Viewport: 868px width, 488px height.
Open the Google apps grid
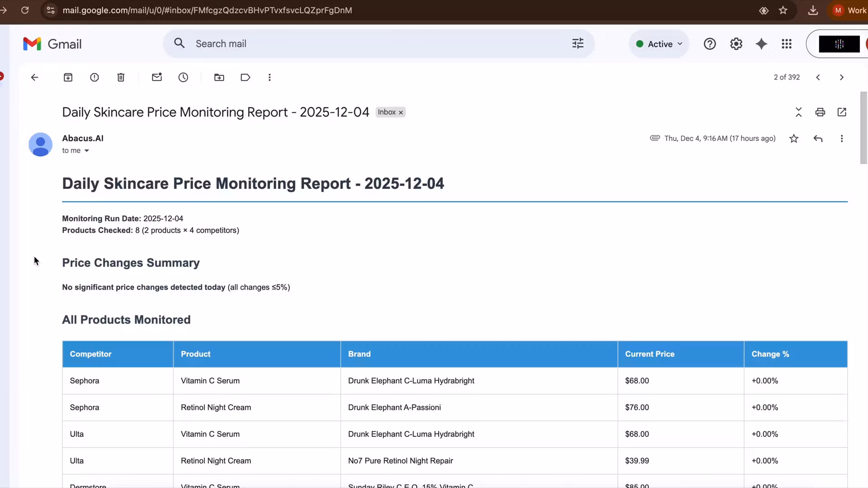point(787,44)
